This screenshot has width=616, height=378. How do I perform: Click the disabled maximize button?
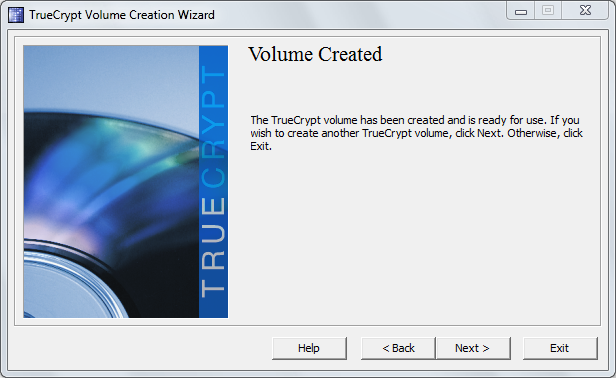tap(548, 11)
